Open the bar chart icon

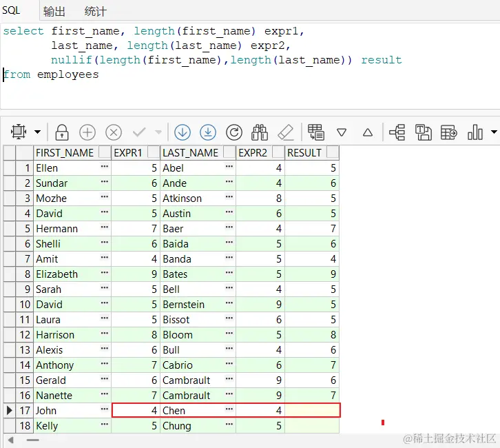pos(475,132)
